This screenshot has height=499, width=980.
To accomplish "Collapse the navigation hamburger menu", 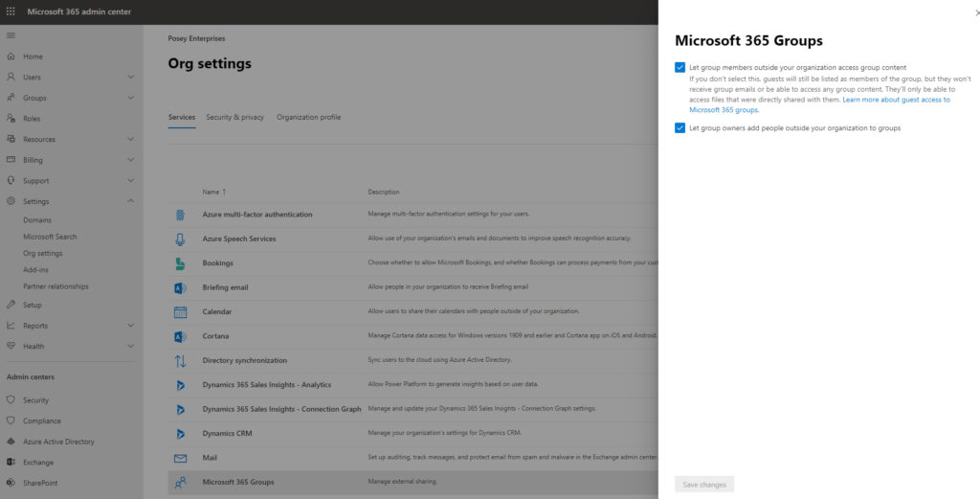I will tap(11, 35).
